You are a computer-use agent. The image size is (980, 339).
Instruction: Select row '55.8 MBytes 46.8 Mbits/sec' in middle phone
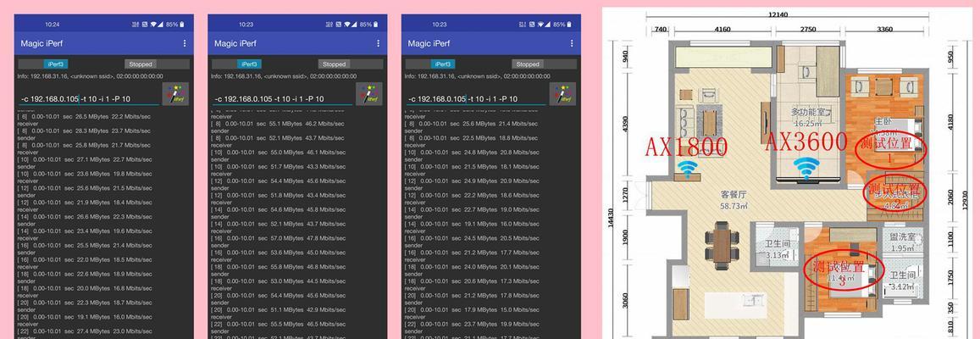[279, 267]
